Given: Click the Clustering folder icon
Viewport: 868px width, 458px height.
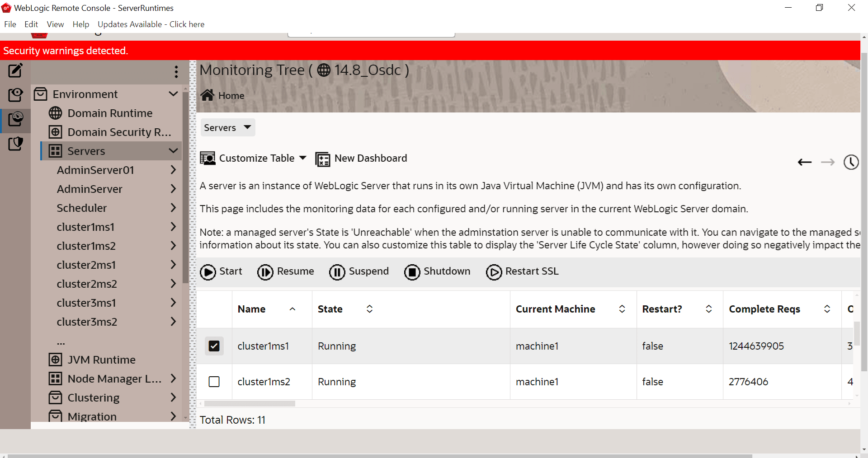Looking at the screenshot, I should point(55,397).
